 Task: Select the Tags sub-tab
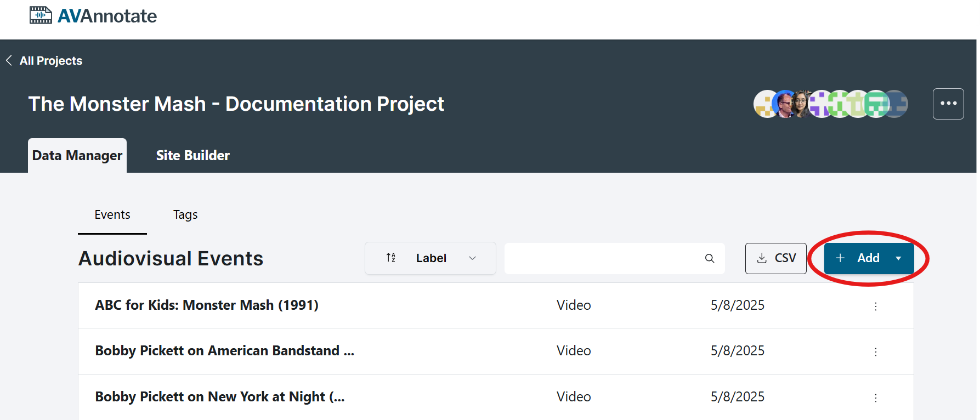click(185, 215)
